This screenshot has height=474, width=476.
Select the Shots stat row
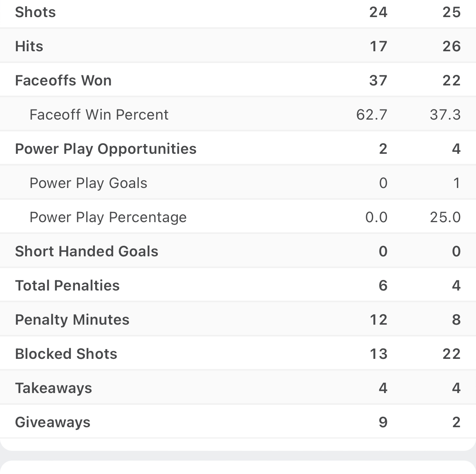click(x=238, y=13)
